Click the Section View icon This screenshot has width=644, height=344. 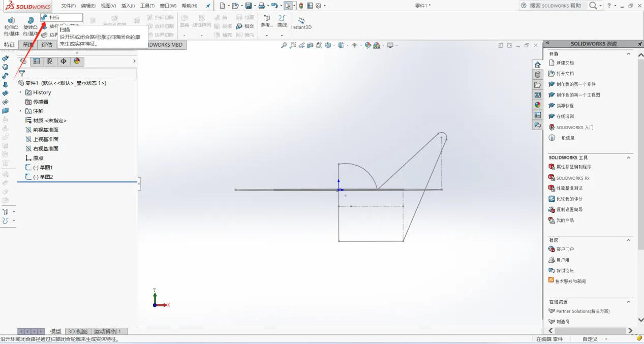[x=310, y=45]
